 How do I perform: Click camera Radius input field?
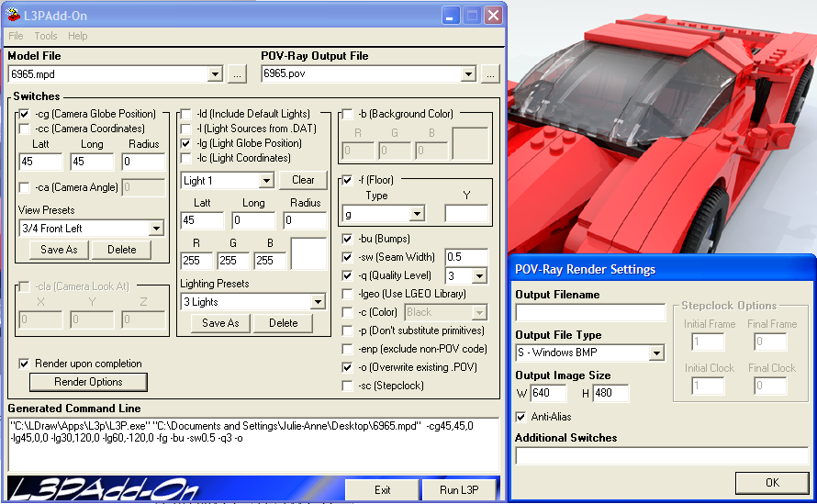pyautogui.click(x=143, y=162)
